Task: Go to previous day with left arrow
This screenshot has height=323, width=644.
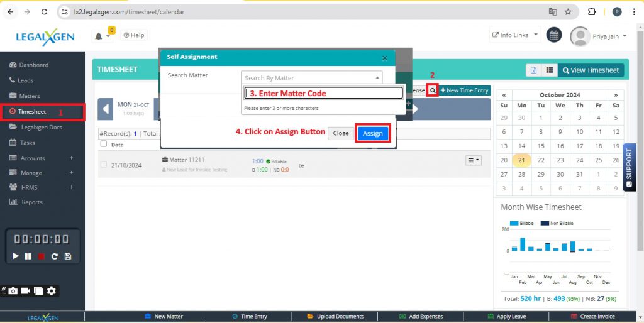Action: coord(106,109)
